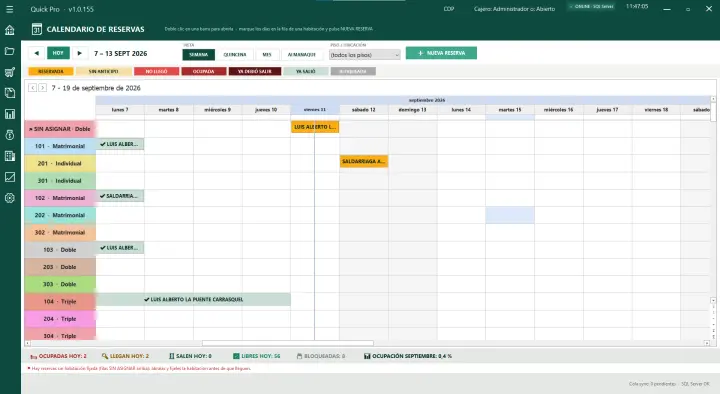
Task: Select room 103 Doble row
Action: click(x=60, y=250)
